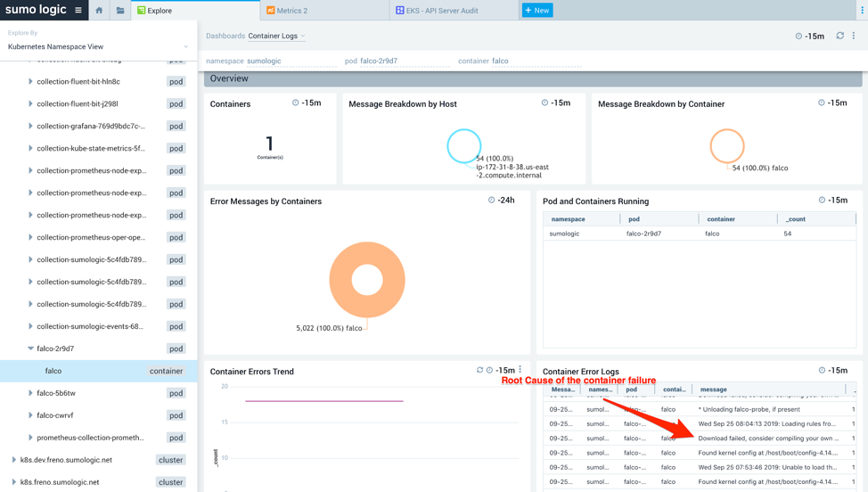Click clock icon in Message Breakdown by Container

pyautogui.click(x=822, y=102)
